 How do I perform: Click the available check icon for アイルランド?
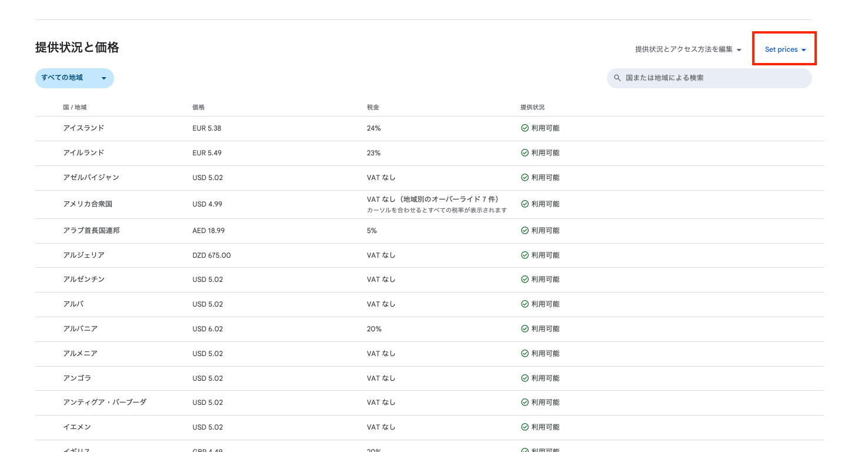(x=525, y=152)
